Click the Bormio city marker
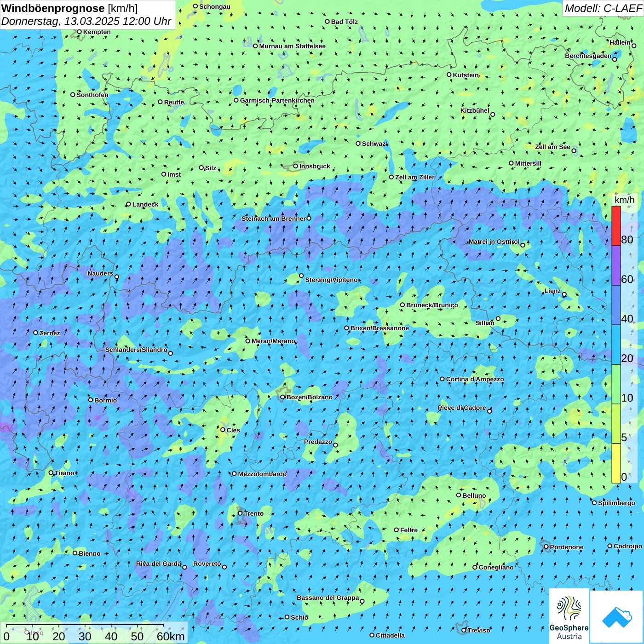Screen dimensions: 644x644 [91, 400]
